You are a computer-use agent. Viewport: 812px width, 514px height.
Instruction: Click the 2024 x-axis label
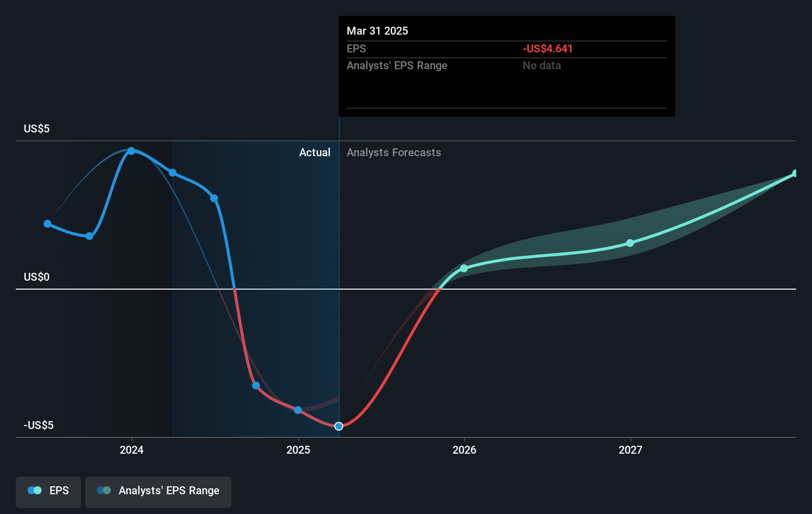tap(132, 450)
